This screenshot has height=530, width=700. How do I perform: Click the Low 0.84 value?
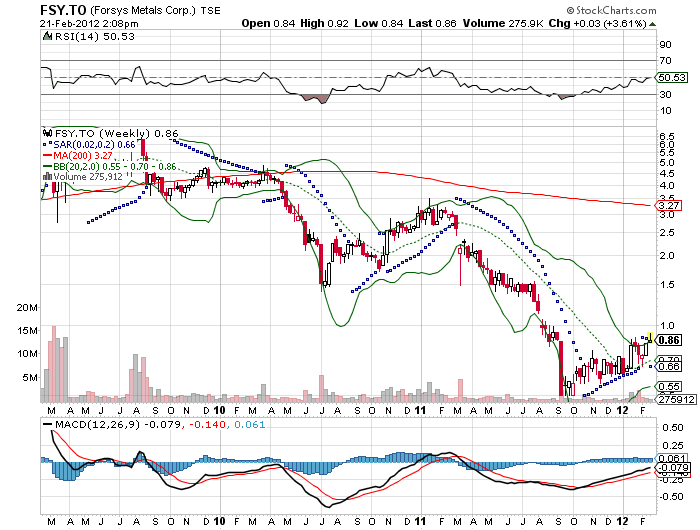point(379,23)
